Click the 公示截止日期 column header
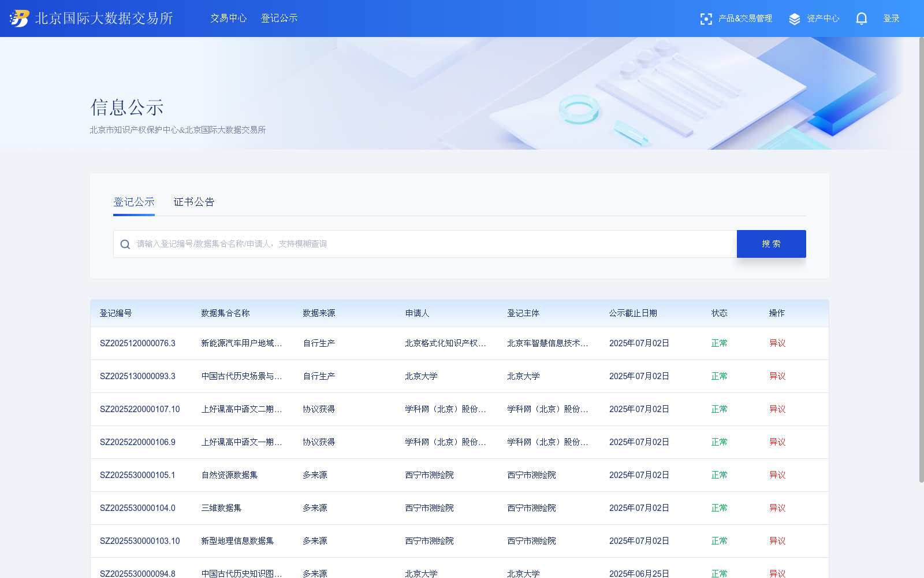The image size is (924, 578). [633, 313]
